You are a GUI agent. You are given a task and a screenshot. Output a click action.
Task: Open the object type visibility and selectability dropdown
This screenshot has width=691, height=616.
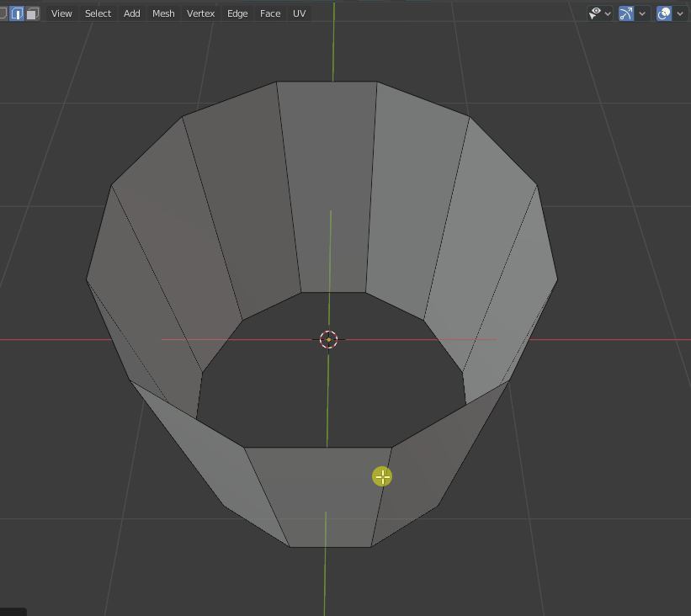pos(600,13)
